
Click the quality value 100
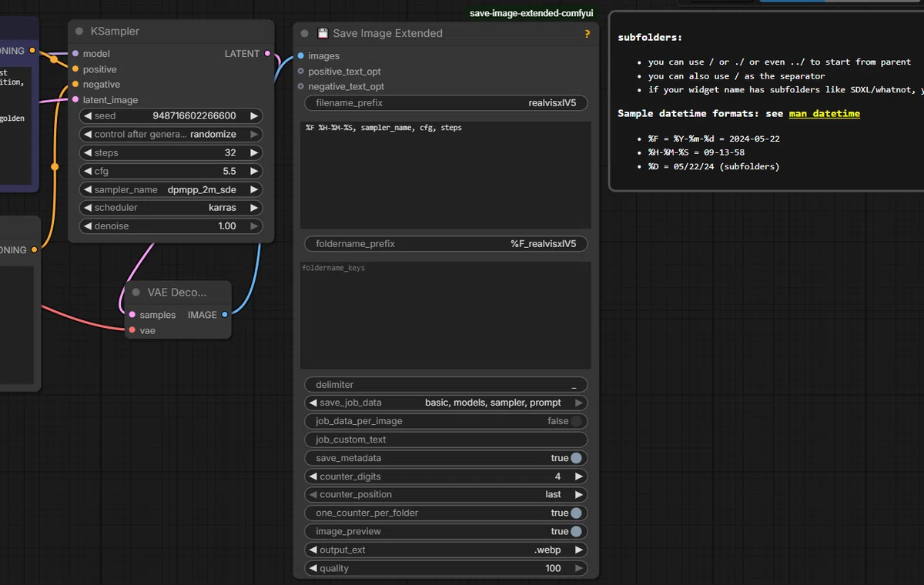(x=553, y=568)
